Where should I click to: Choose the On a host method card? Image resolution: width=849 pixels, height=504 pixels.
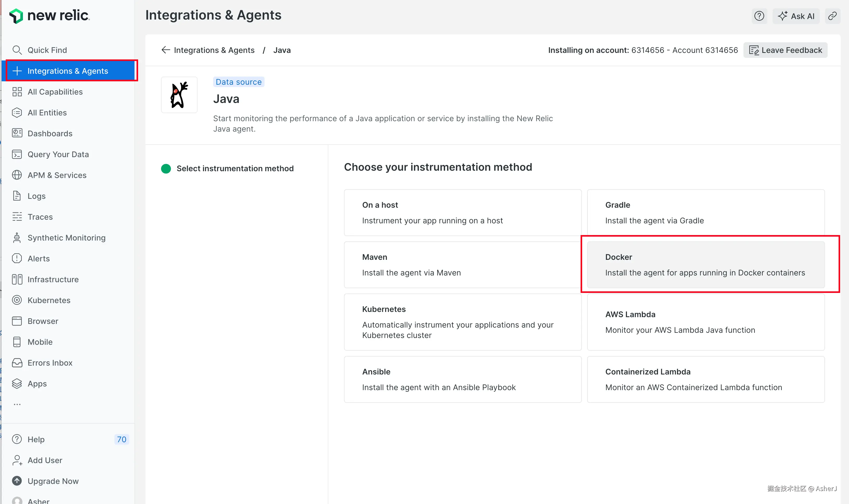462,213
